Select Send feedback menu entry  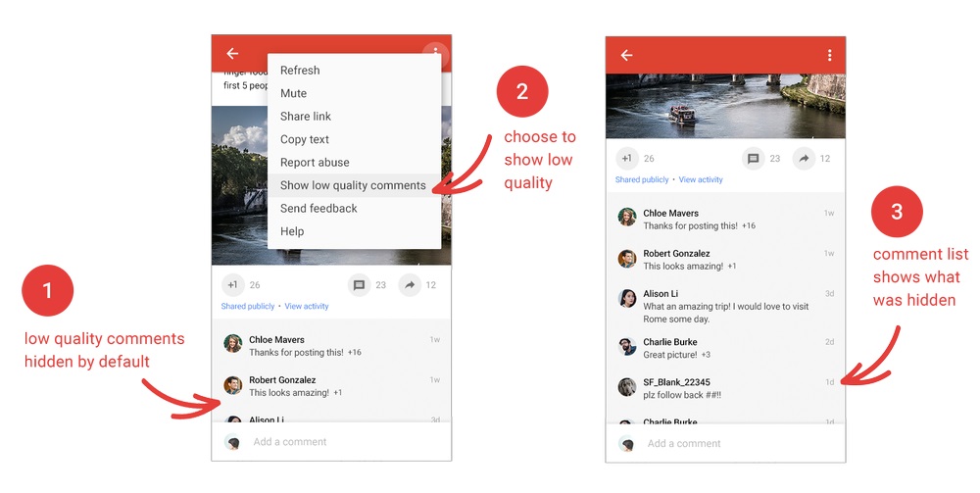click(x=355, y=209)
